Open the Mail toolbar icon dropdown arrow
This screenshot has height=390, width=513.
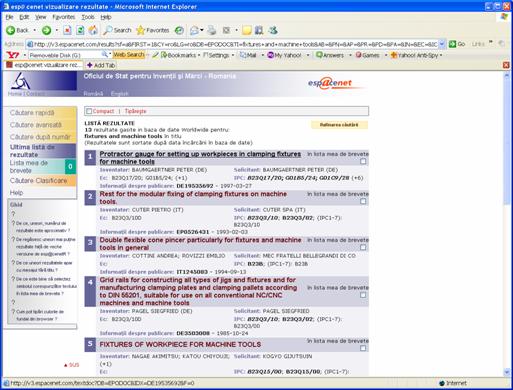coord(202,30)
